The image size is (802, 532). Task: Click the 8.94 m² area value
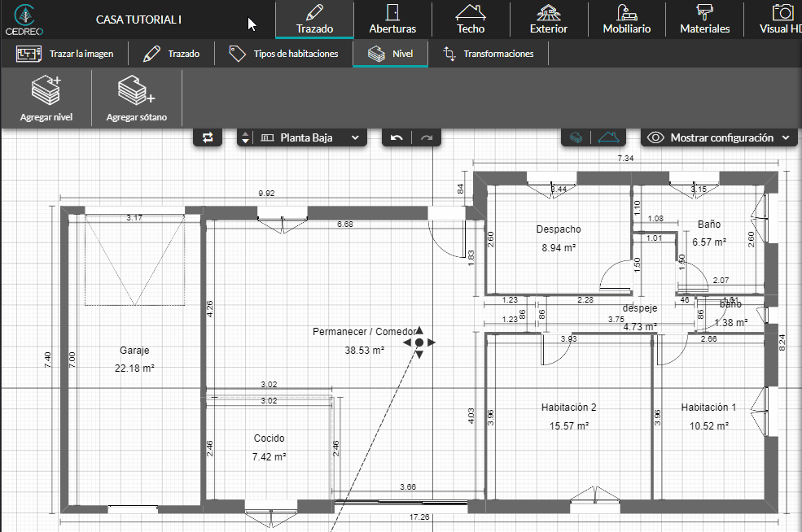(559, 248)
